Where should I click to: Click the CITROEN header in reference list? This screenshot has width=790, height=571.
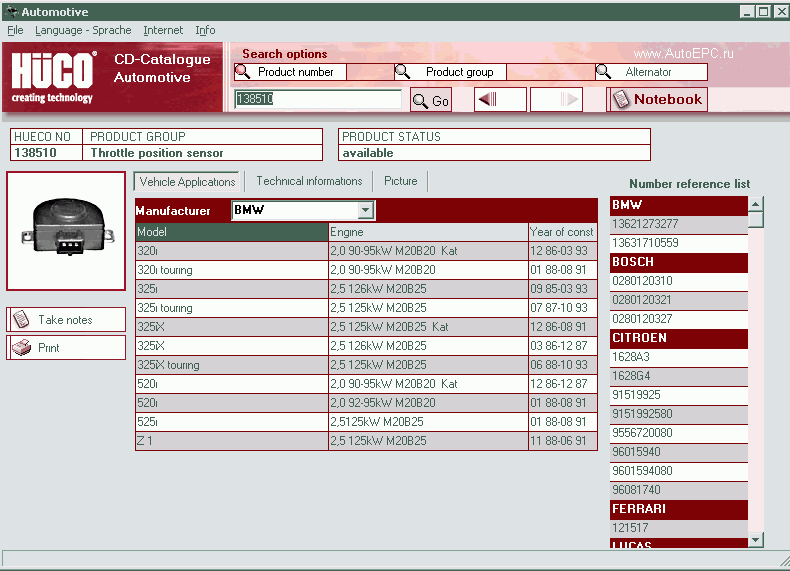679,338
